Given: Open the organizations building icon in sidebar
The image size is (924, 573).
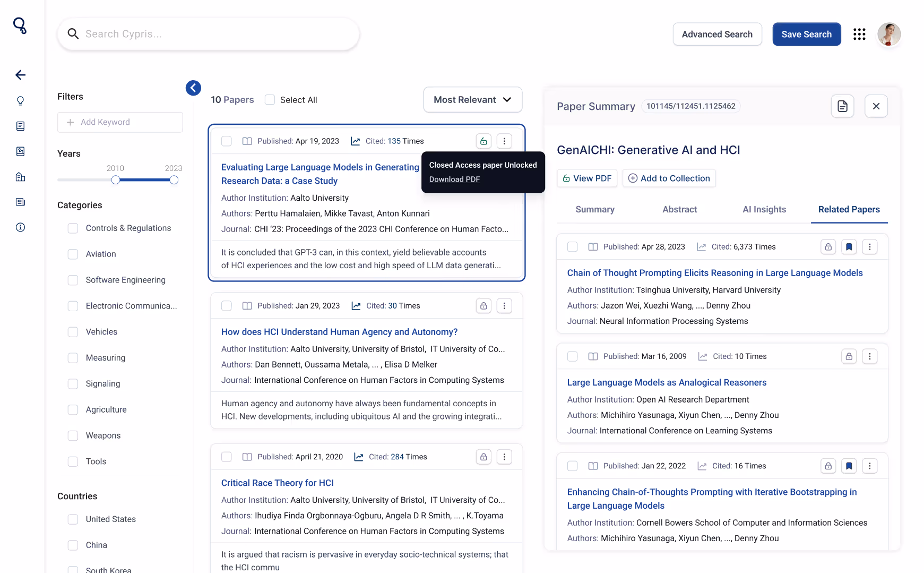Looking at the screenshot, I should click(20, 177).
